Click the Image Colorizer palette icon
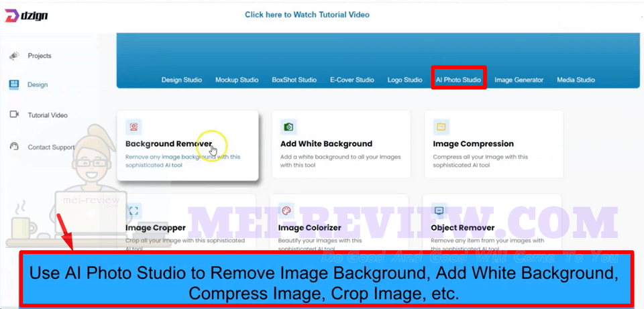 click(286, 210)
